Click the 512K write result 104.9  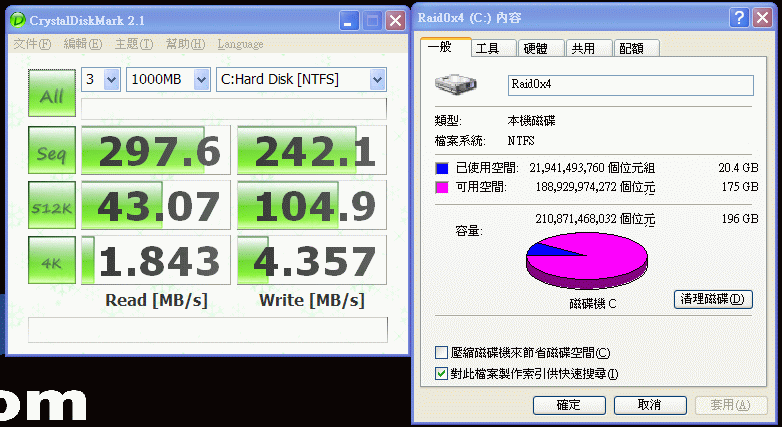click(x=312, y=205)
